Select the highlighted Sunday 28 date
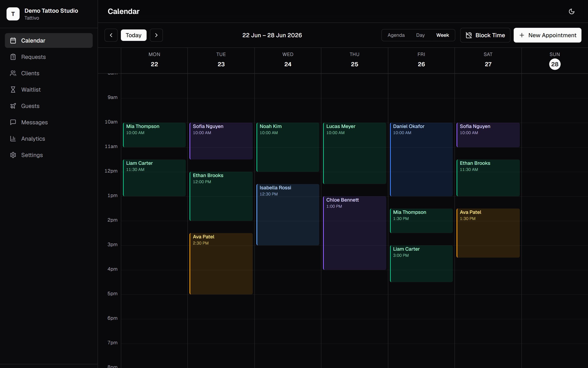588x368 pixels. pyautogui.click(x=555, y=64)
